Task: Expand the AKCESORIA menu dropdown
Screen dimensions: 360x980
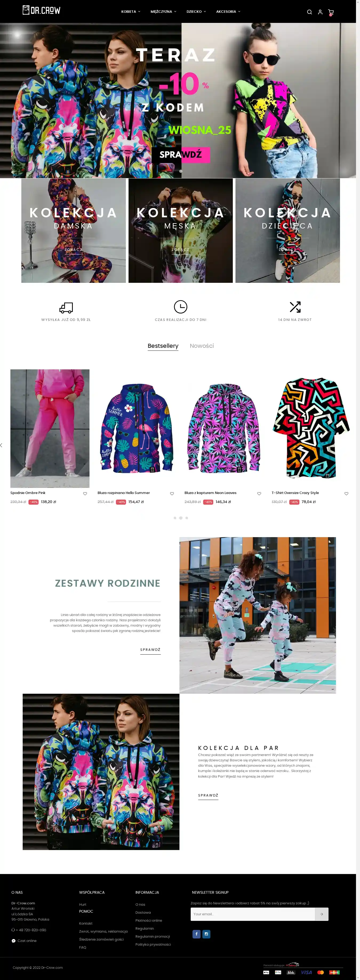Action: pos(228,11)
